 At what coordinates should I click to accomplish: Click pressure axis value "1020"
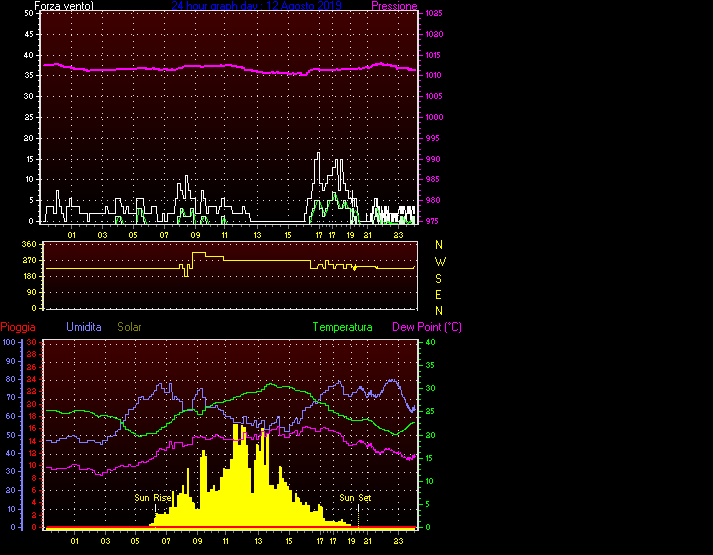click(434, 34)
